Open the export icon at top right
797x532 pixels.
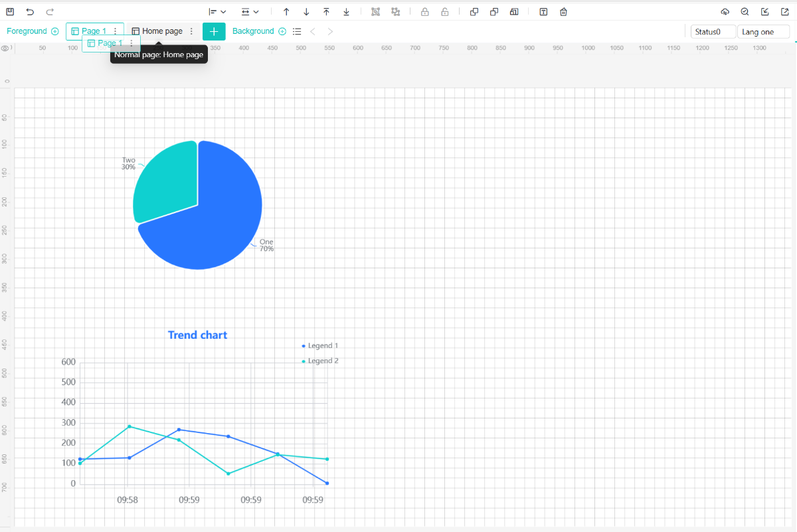pos(785,11)
